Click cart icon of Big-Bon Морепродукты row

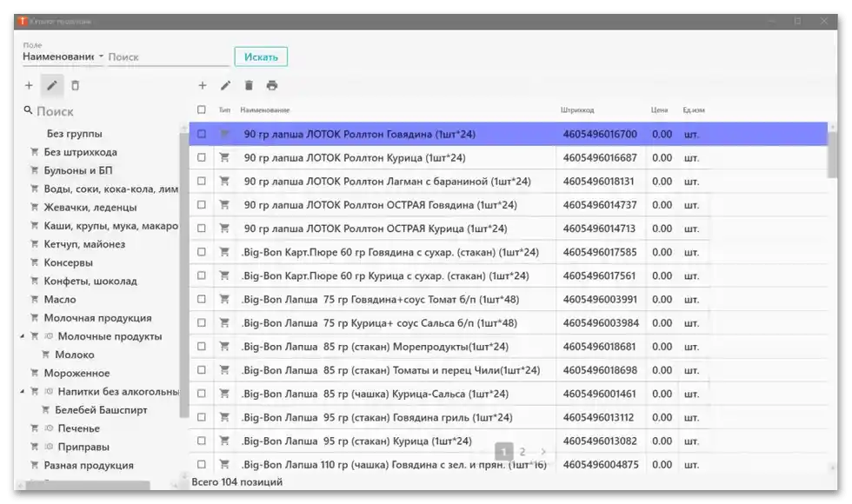224,347
